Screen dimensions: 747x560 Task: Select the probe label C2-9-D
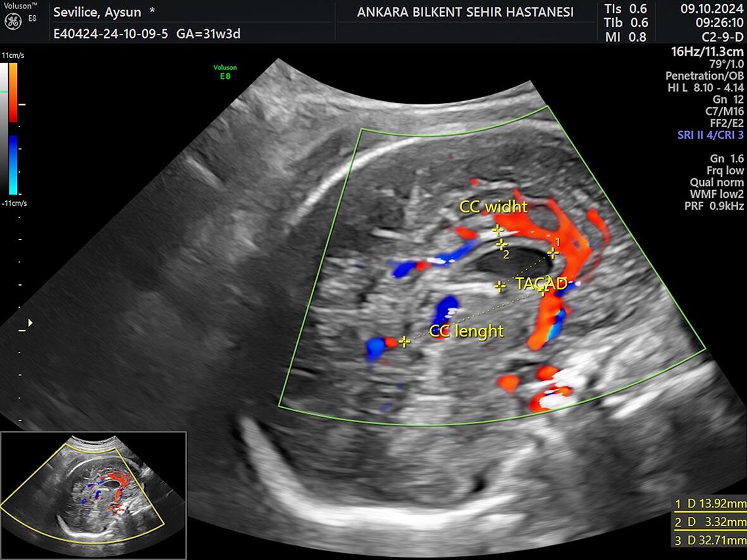(722, 37)
